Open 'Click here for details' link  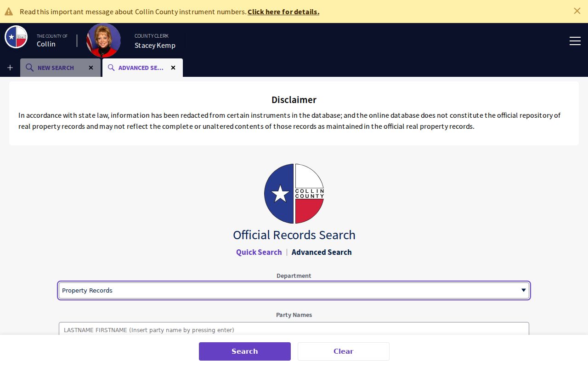(283, 11)
